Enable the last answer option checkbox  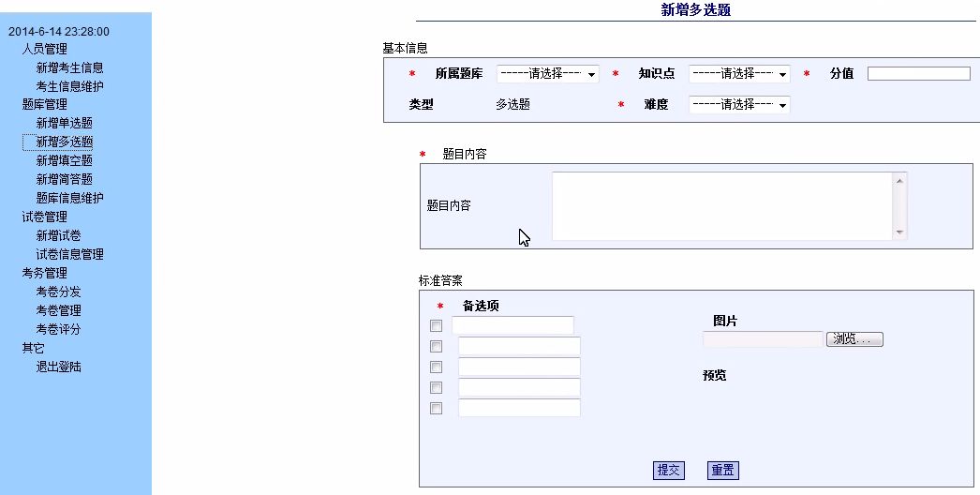pyautogui.click(x=436, y=409)
